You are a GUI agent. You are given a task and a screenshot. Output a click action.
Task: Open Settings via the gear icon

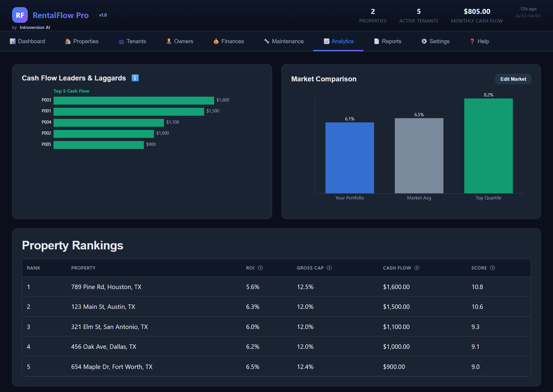coord(424,41)
